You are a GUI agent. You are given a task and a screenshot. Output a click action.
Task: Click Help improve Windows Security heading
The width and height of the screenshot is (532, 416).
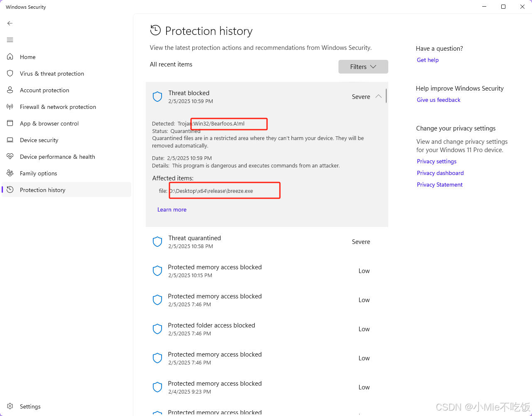[460, 89]
